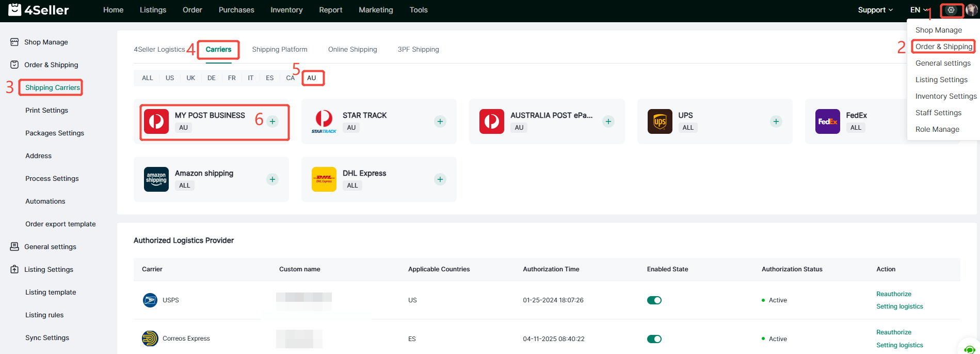Collapse the Order & Shipping sidebar section
This screenshot has height=354, width=980.
click(x=51, y=65)
